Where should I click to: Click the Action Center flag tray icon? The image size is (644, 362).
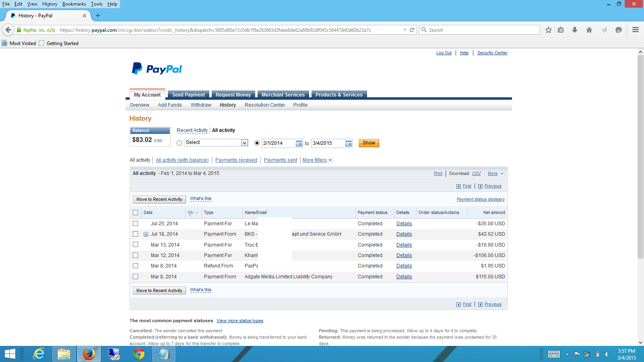tap(577, 354)
